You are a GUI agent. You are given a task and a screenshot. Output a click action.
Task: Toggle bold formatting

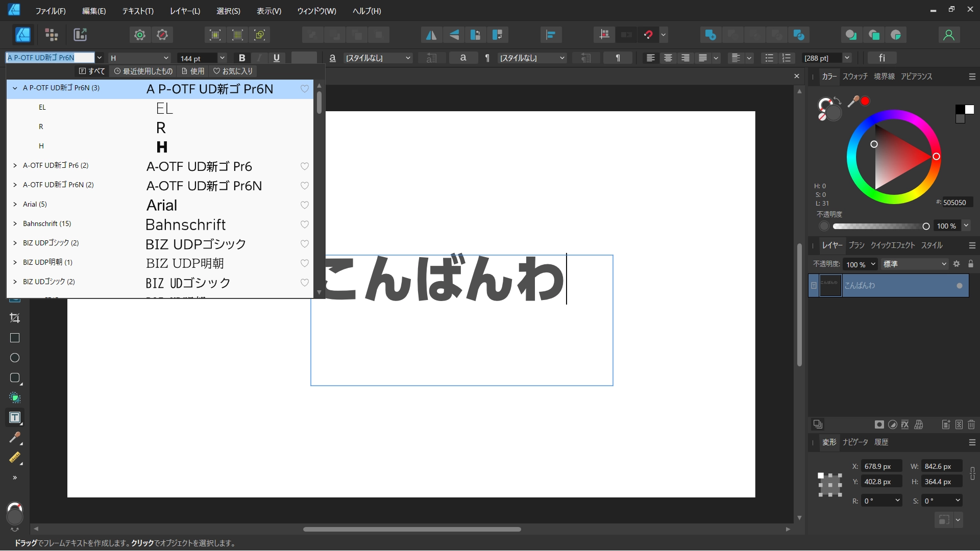pos(242,58)
